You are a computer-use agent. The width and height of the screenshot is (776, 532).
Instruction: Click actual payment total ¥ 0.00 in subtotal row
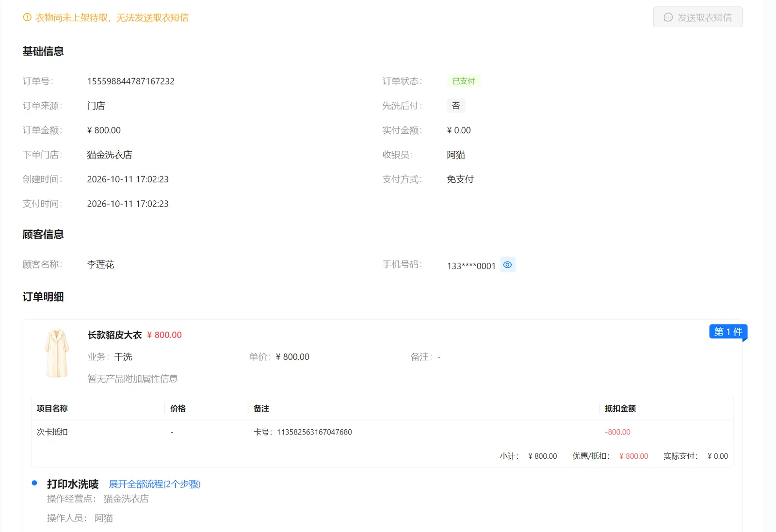coord(718,456)
